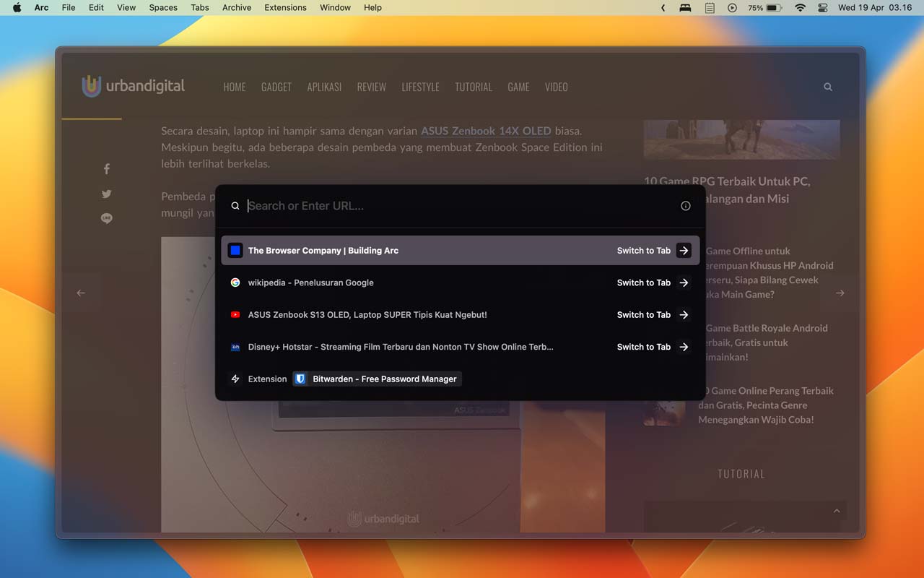Open the Tabs menu in the menu bar
The image size is (924, 578).
tap(199, 8)
